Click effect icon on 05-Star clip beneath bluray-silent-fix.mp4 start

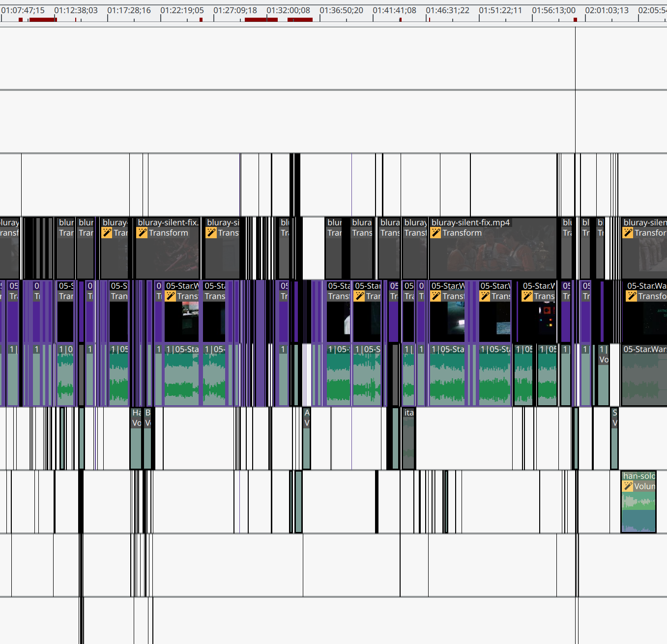point(435,296)
